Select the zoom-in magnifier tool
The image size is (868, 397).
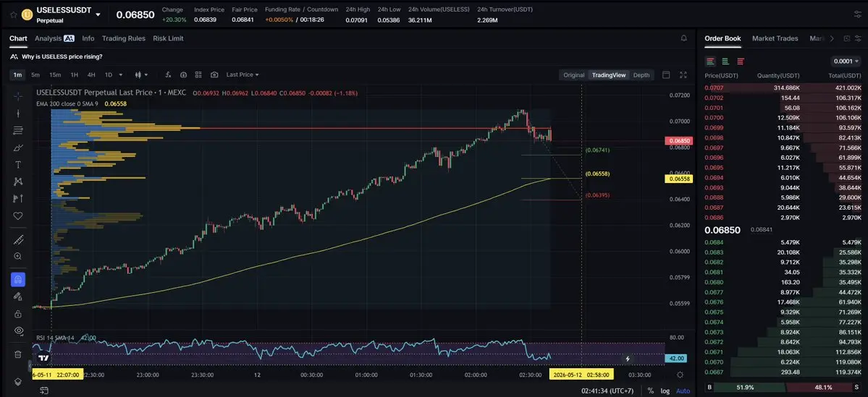point(17,257)
